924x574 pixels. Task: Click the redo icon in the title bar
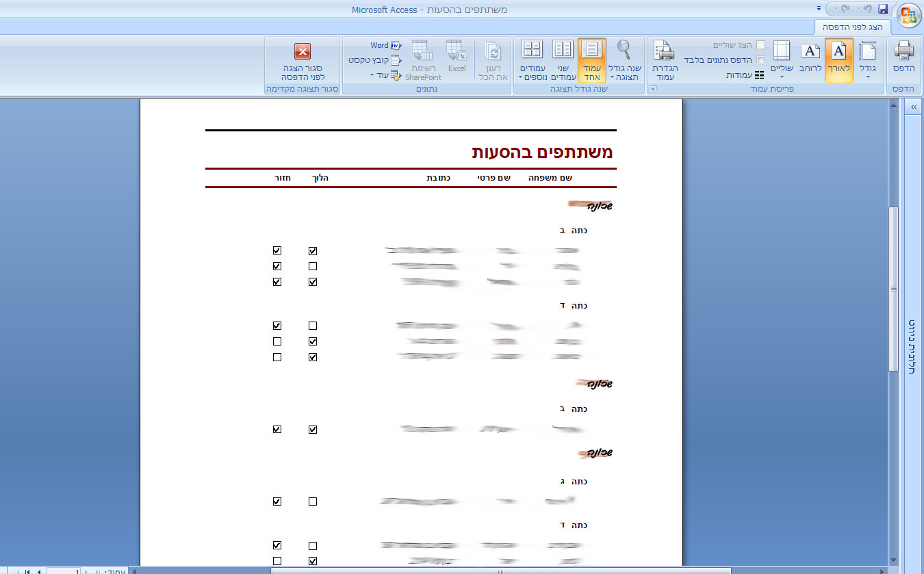point(845,9)
